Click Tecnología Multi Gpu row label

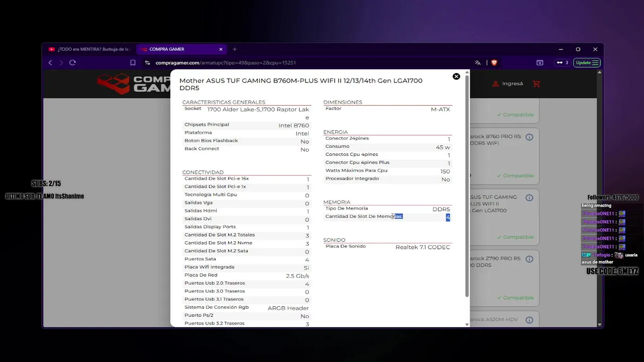[x=210, y=195]
